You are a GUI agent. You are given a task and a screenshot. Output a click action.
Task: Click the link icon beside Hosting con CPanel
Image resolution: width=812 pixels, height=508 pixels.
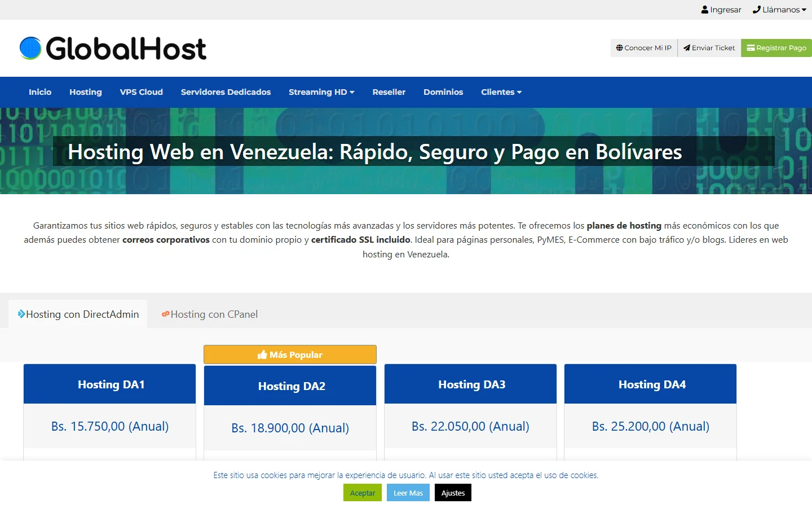pos(165,314)
